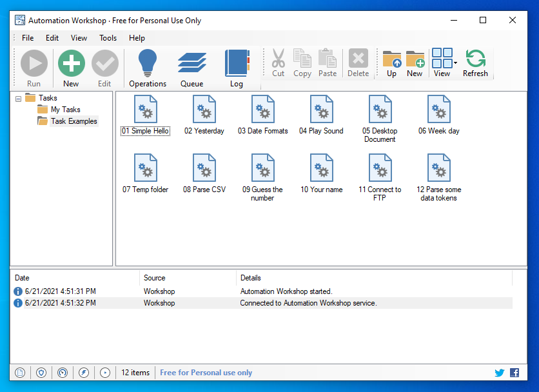539x392 pixels.
Task: Collapse the Tasks tree node
Action: point(19,99)
